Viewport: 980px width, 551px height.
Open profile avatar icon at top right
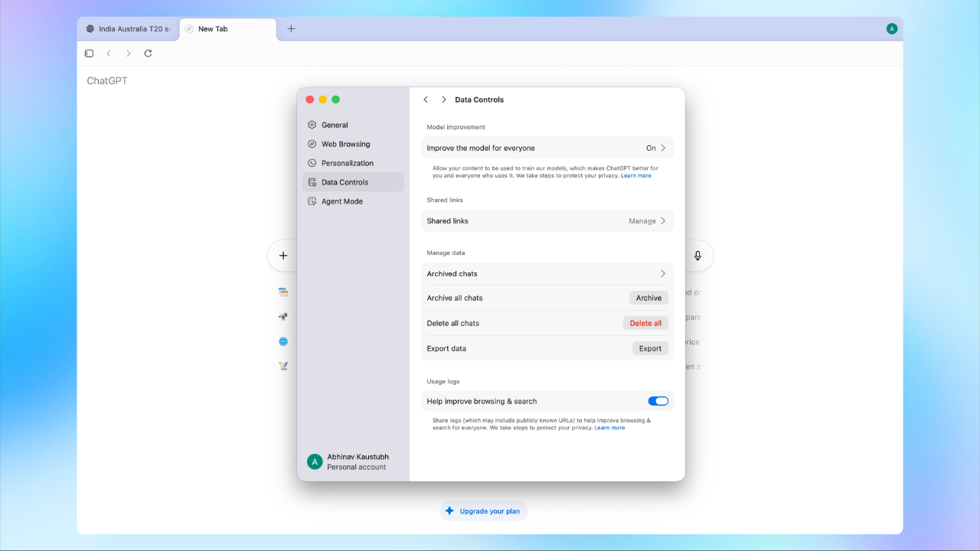point(892,29)
